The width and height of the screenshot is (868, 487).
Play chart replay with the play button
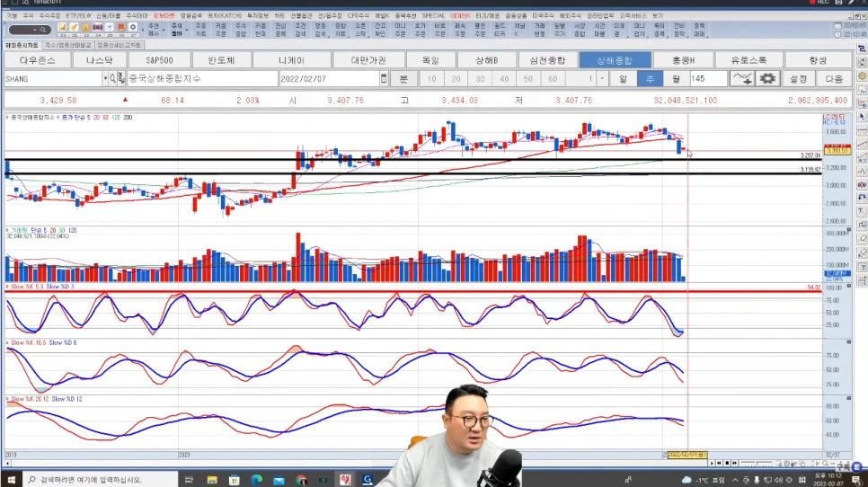(x=712, y=464)
